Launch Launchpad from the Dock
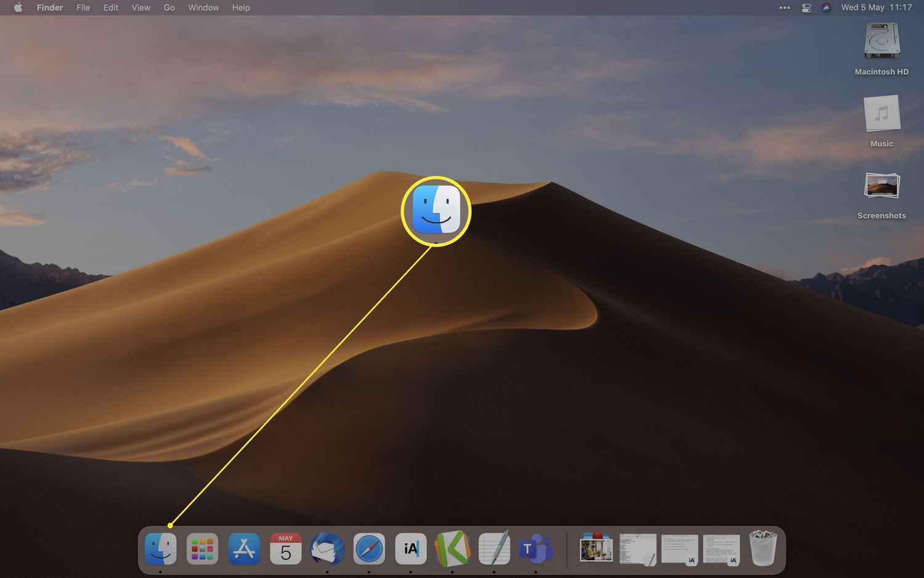Screen dimensions: 924x578 [202, 548]
